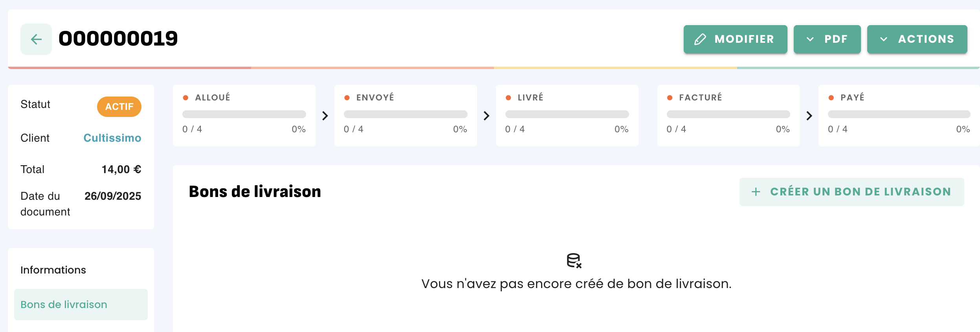Click the chevron between Envoyé and Livré
The height and width of the screenshot is (332, 980).
pos(486,116)
